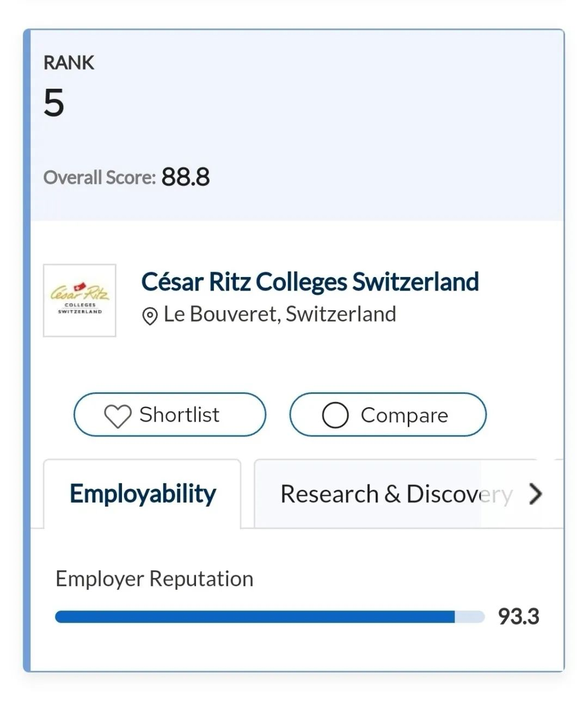Viewport: 588px width, 702px height.
Task: Click the filled Employer Reputation progress bar
Action: 255,617
